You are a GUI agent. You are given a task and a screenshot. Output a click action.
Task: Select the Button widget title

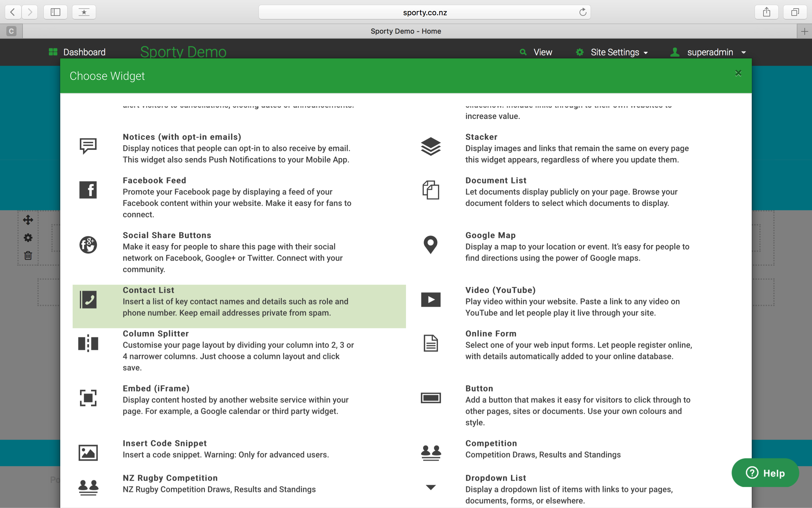coord(479,388)
